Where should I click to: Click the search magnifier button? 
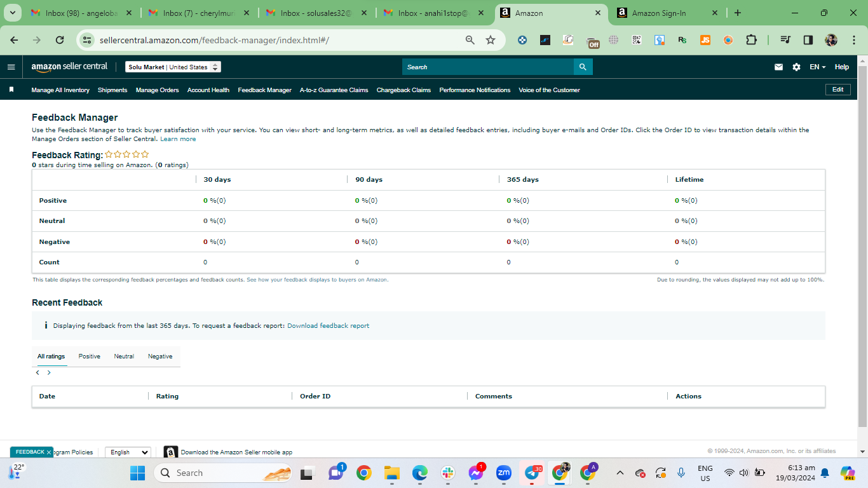[x=583, y=67]
